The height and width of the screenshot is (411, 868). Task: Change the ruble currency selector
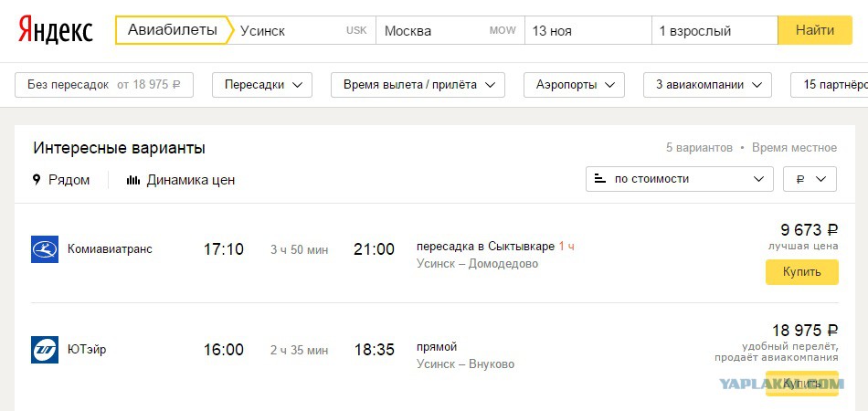(810, 179)
